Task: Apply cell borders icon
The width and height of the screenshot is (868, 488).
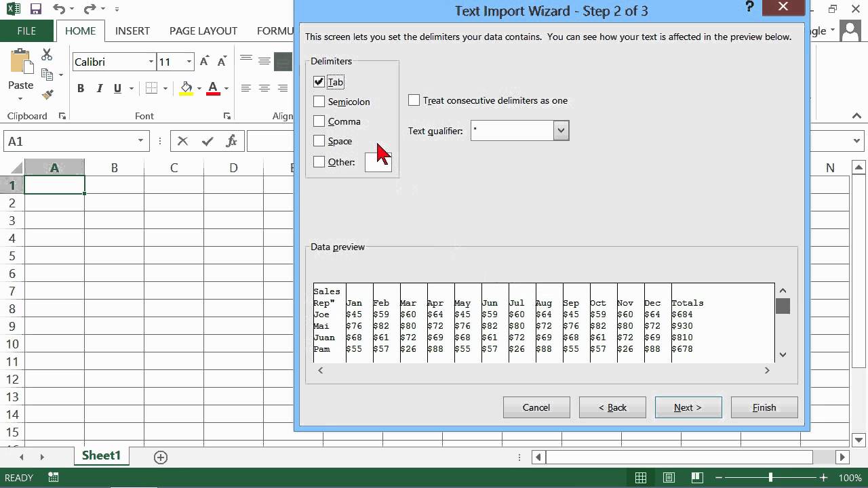Action: pyautogui.click(x=152, y=88)
